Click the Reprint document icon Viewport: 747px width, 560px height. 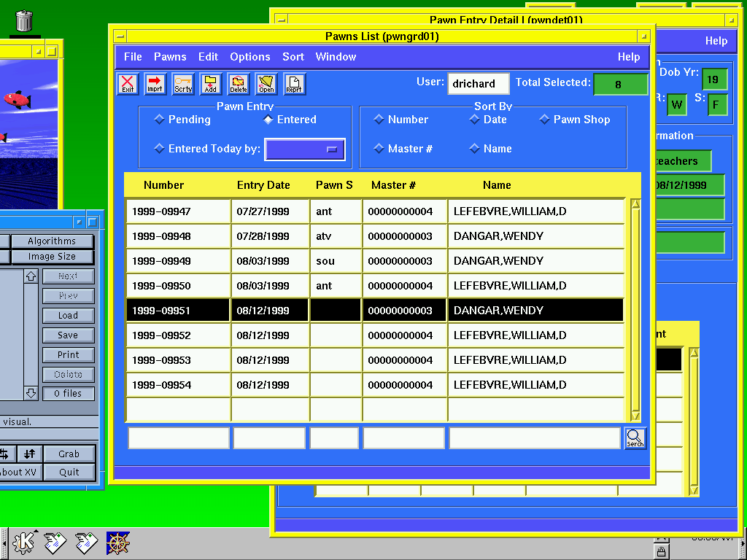(x=294, y=85)
